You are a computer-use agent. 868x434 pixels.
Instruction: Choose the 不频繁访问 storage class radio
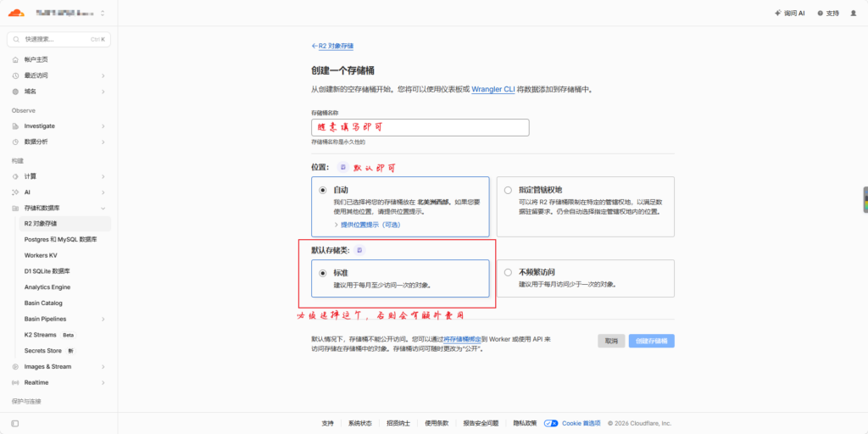(x=509, y=272)
